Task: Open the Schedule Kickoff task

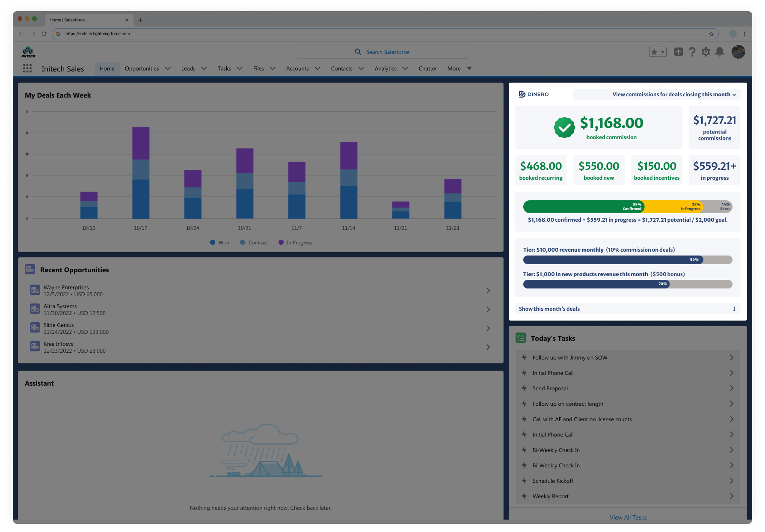Action: [x=628, y=481]
